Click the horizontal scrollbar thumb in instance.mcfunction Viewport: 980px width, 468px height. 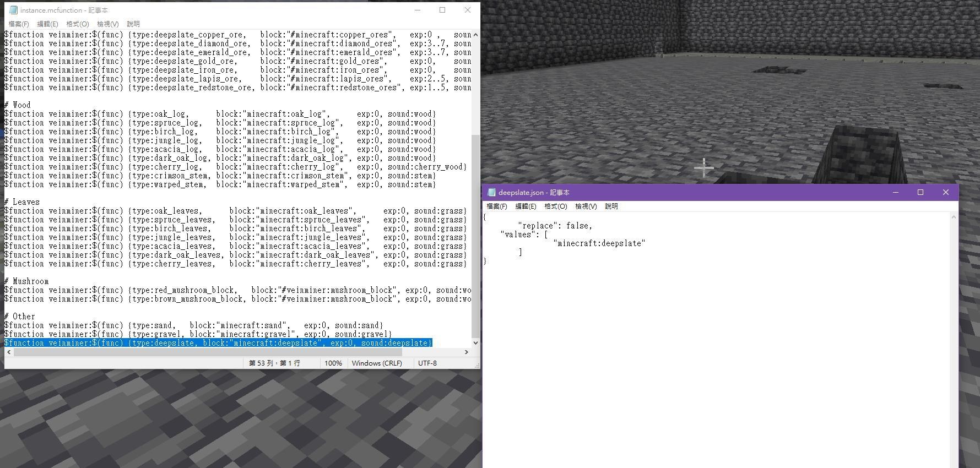(207, 352)
